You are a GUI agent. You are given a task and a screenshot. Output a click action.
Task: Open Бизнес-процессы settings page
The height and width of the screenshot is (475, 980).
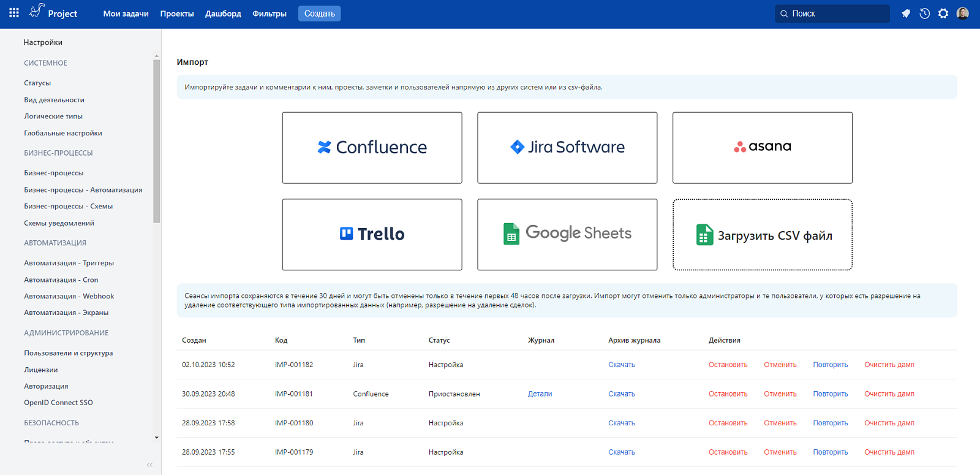click(x=54, y=173)
